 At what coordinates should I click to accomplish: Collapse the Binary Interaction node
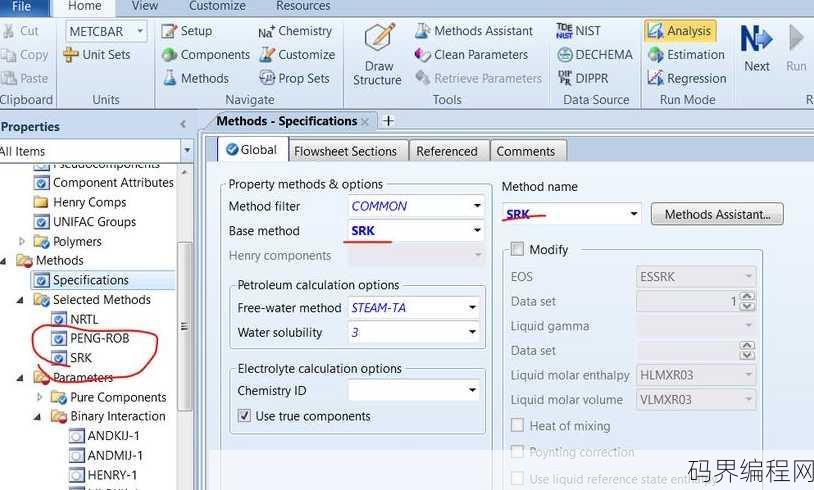coord(37,417)
